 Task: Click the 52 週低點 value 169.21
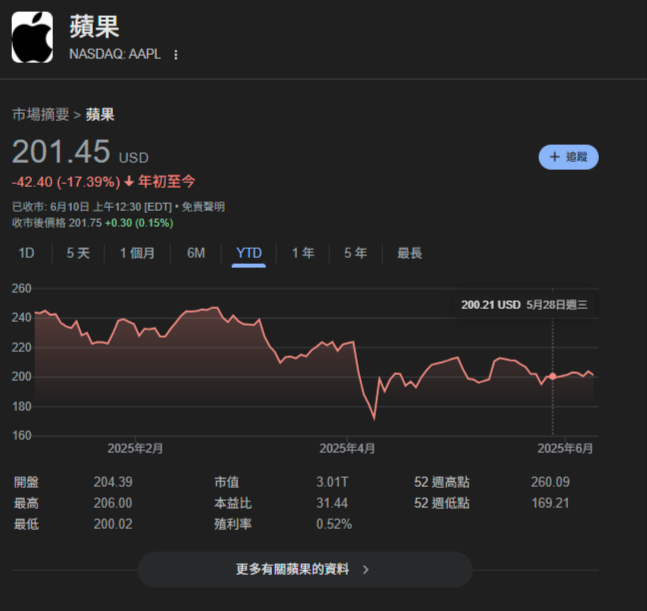pos(550,503)
